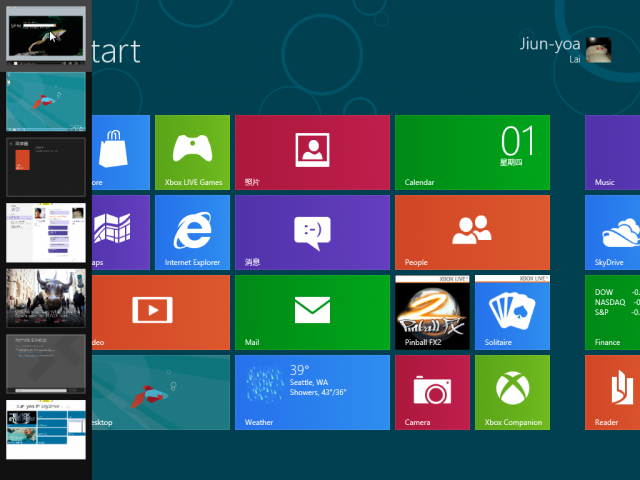Click 'Showers, 43°/36°' forecast text
Screen dimensions: 640x480
318,392
